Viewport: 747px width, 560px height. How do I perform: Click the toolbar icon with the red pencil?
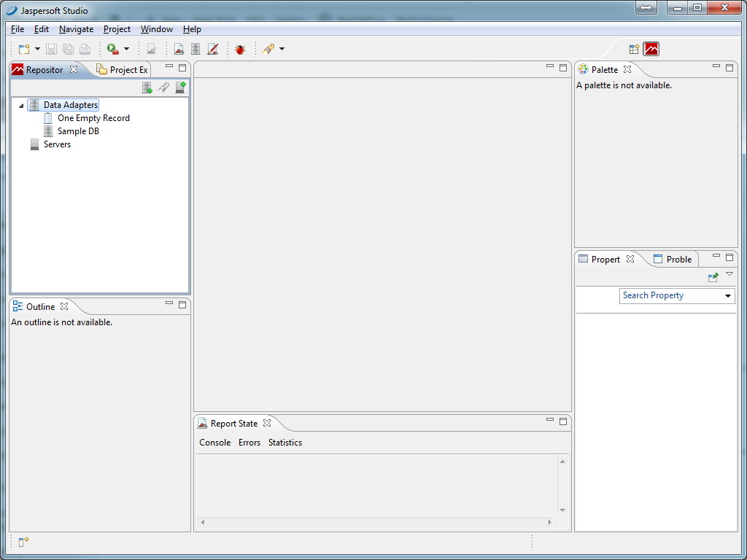[212, 49]
